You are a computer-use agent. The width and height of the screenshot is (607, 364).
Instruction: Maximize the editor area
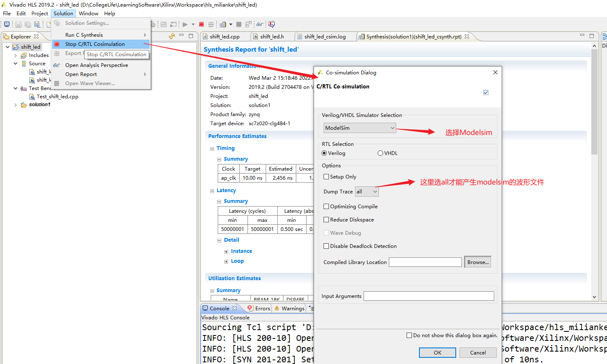click(x=592, y=36)
